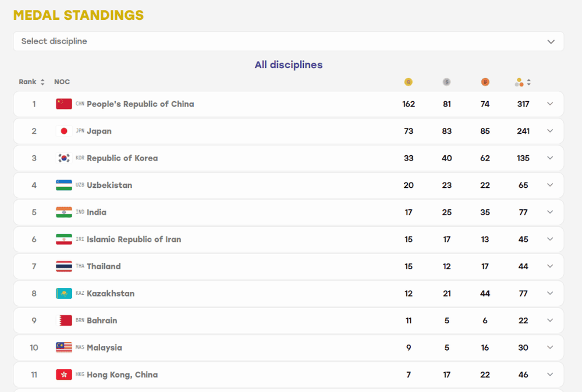Click the Malaysia flag icon
The height and width of the screenshot is (392, 582).
(x=64, y=347)
